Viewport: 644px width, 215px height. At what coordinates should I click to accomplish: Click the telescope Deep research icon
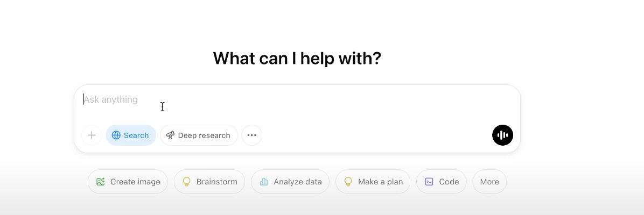(170, 135)
